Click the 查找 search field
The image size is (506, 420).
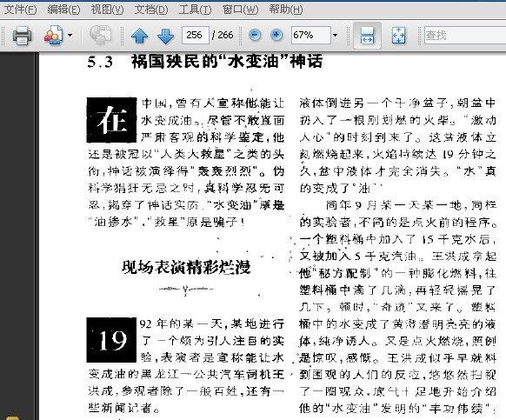coord(464,35)
